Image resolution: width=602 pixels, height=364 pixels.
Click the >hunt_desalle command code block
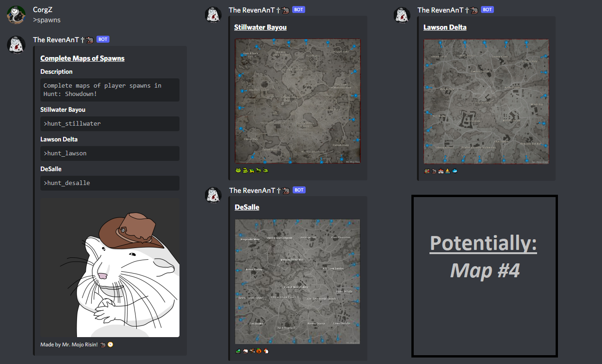pyautogui.click(x=110, y=183)
